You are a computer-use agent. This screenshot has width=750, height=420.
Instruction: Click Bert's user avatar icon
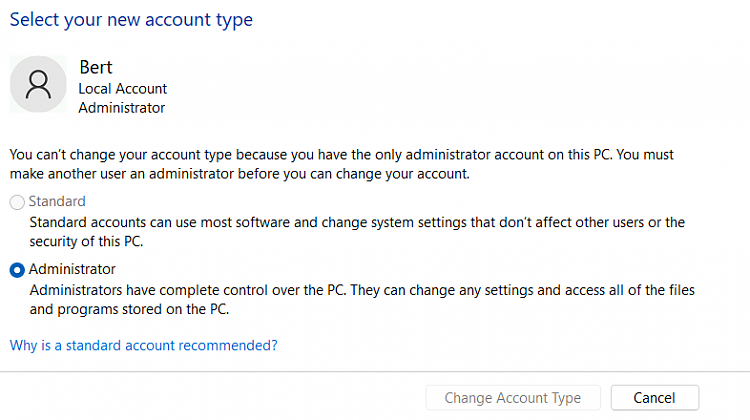38,84
